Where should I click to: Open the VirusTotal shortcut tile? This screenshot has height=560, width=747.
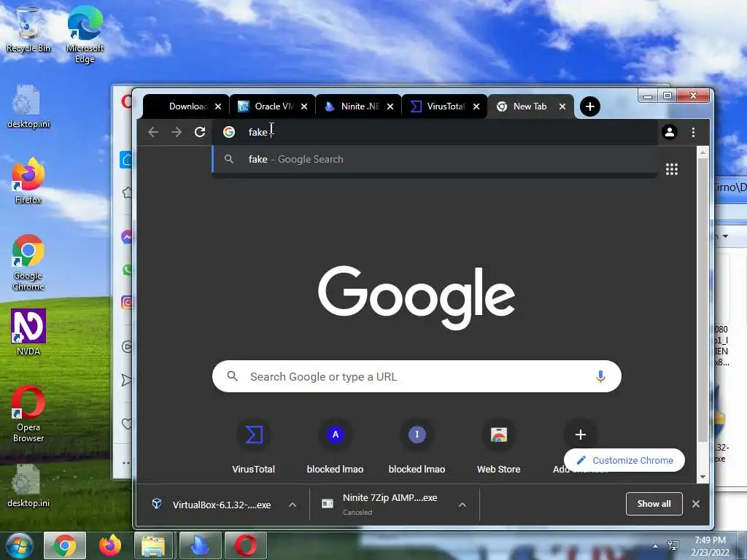(x=253, y=446)
